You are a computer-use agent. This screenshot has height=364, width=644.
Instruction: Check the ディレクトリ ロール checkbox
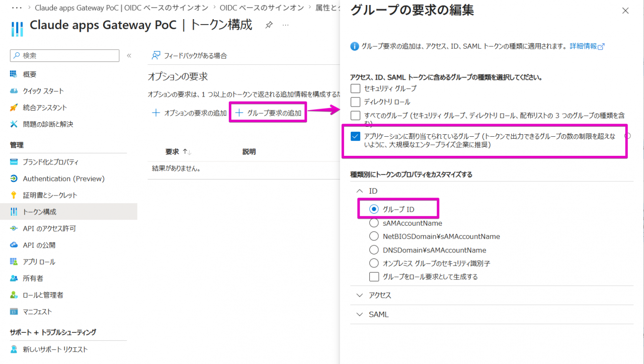click(x=356, y=102)
